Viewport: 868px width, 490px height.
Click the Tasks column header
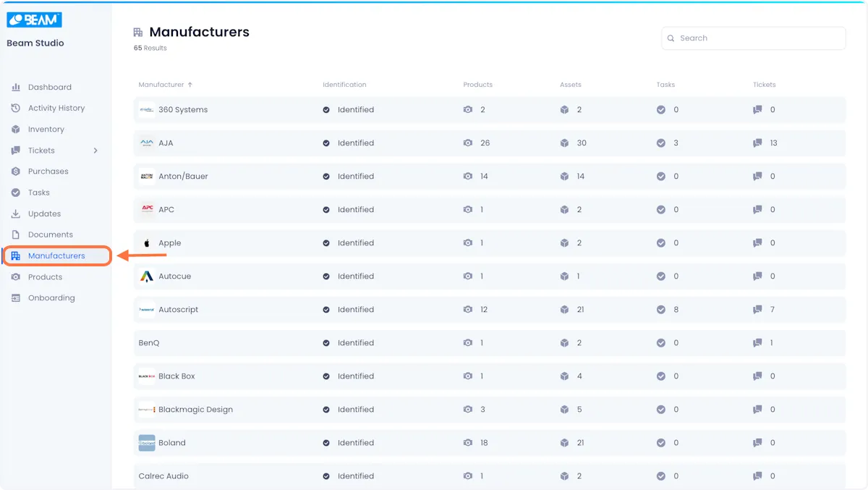(665, 85)
